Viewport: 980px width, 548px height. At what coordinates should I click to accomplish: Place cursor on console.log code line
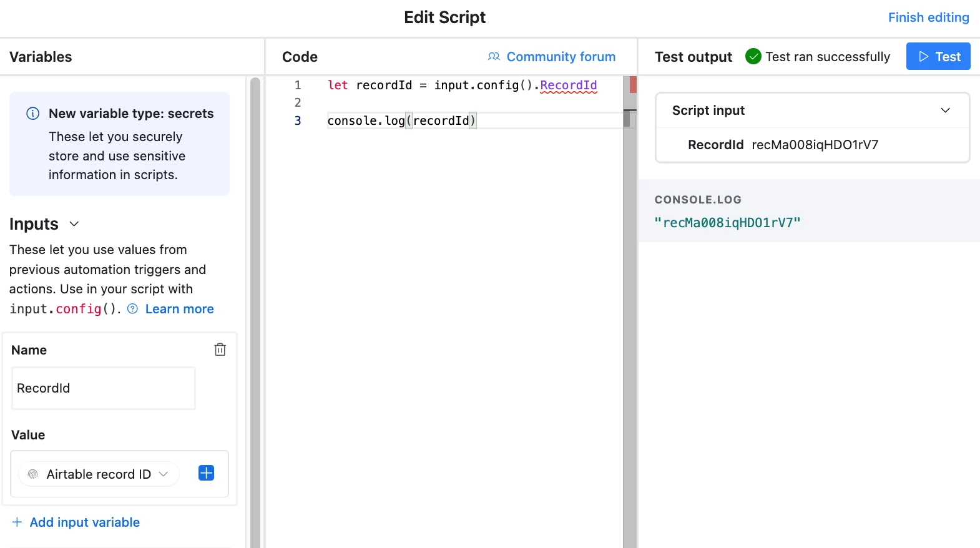pyautogui.click(x=401, y=120)
